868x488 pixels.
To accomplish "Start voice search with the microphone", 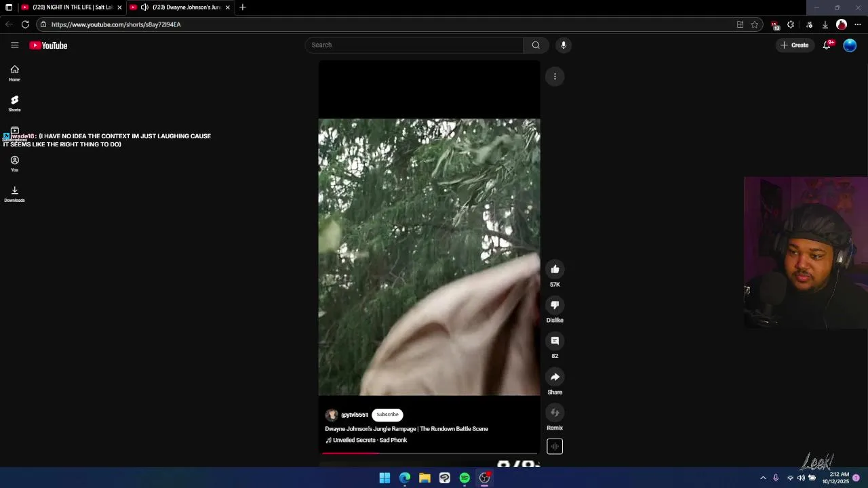I will coord(563,45).
